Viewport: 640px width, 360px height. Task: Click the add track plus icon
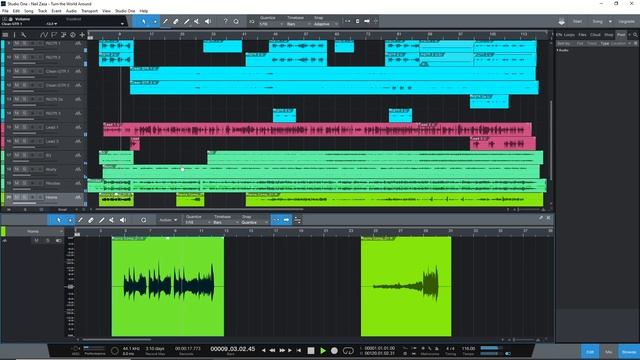[82, 35]
